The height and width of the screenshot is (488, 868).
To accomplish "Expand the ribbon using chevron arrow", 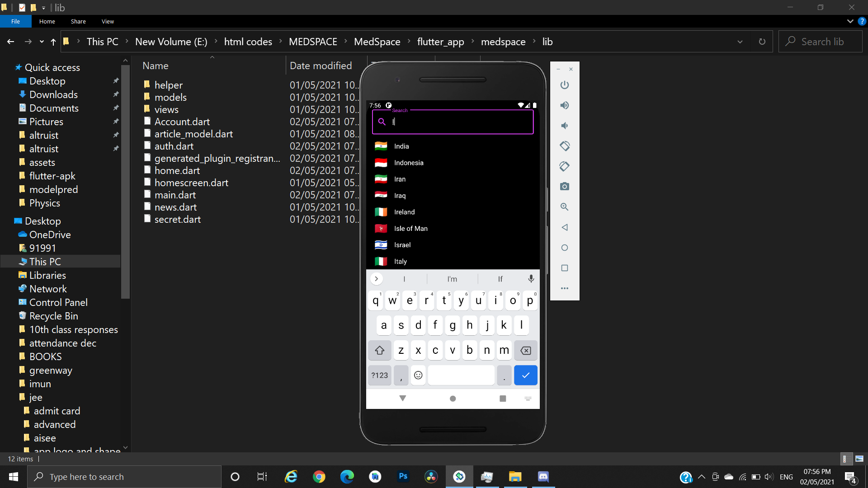I will tap(850, 21).
